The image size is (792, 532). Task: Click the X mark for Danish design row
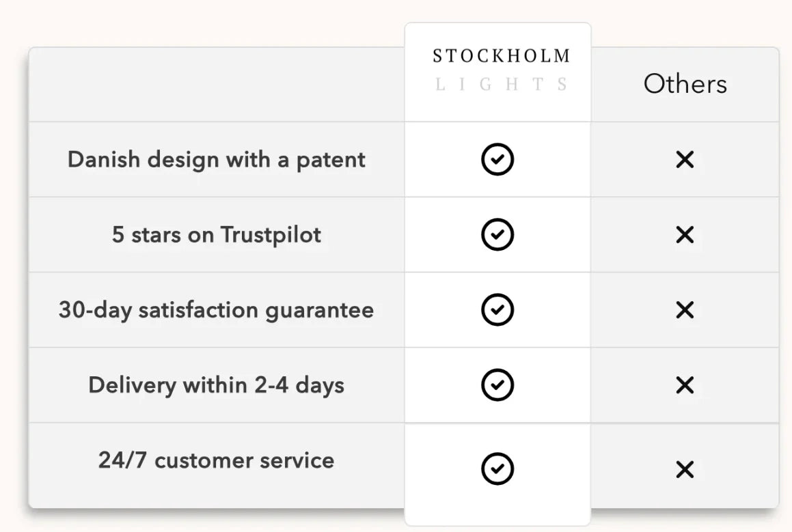tap(684, 160)
